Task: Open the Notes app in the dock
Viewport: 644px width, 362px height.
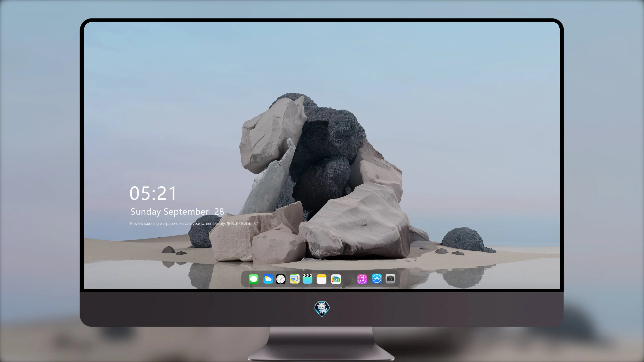Action: click(321, 279)
